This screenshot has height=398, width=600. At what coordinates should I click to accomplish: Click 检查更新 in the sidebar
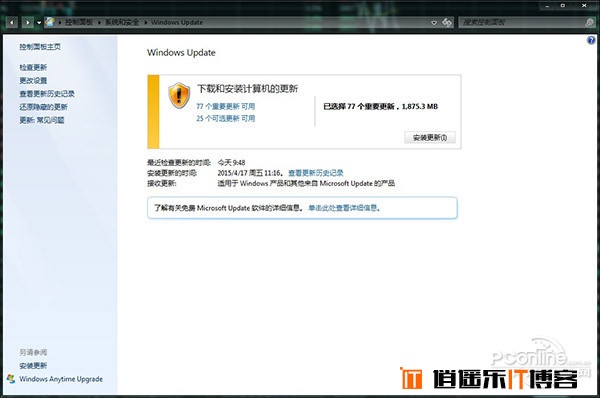pos(33,67)
